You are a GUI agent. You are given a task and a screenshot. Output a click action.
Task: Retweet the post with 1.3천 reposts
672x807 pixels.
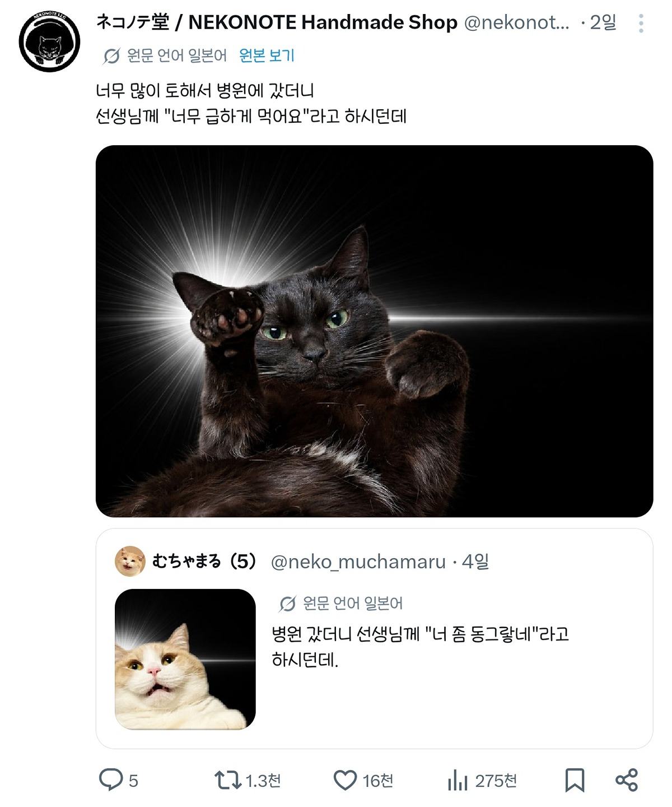click(227, 780)
